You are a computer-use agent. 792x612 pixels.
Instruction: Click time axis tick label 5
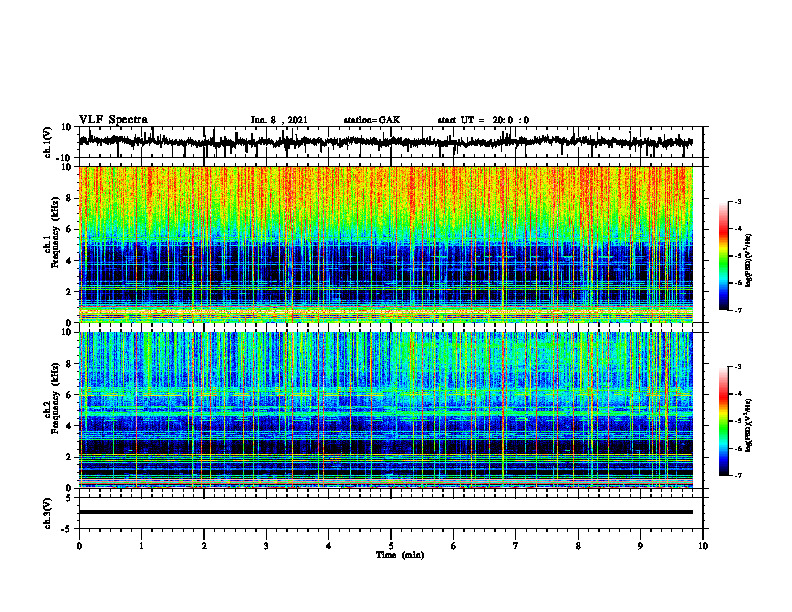pyautogui.click(x=391, y=546)
